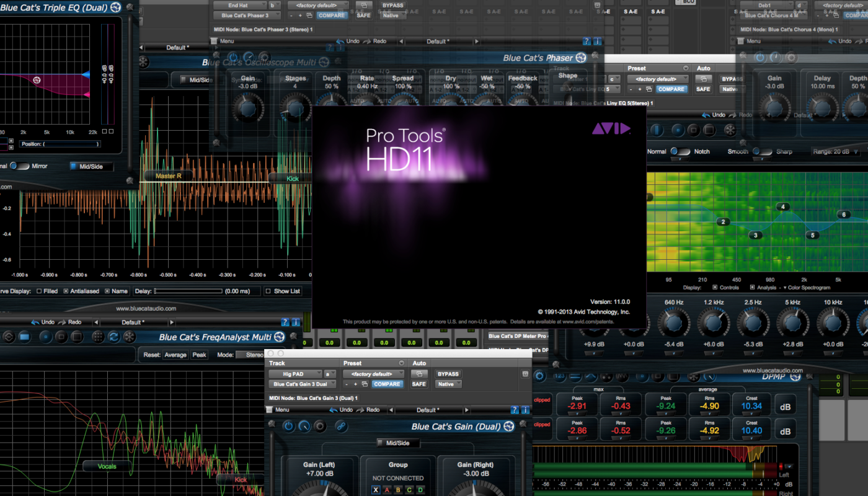
Task: Click 640 Hz band knob in Liny EQ
Action: tap(674, 322)
